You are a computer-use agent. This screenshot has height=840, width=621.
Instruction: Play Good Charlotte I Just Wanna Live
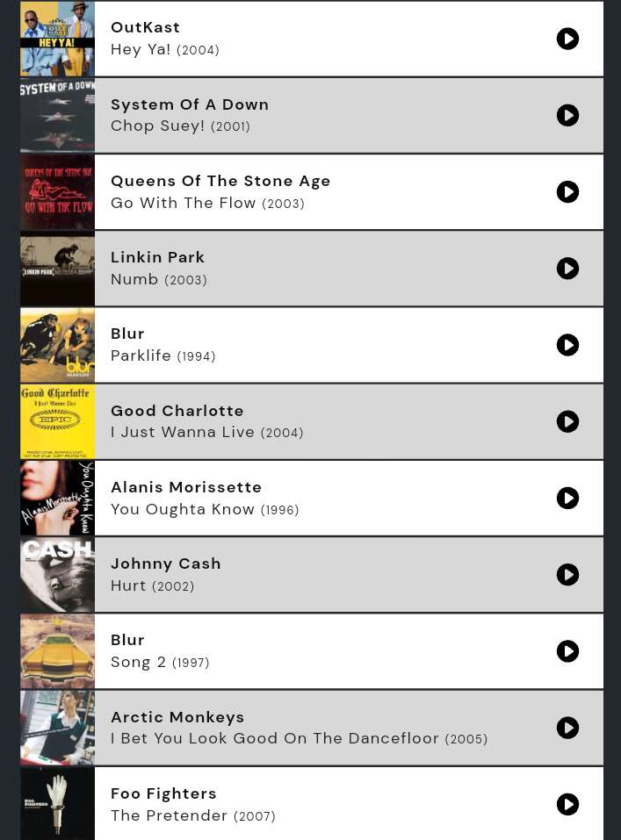[567, 421]
